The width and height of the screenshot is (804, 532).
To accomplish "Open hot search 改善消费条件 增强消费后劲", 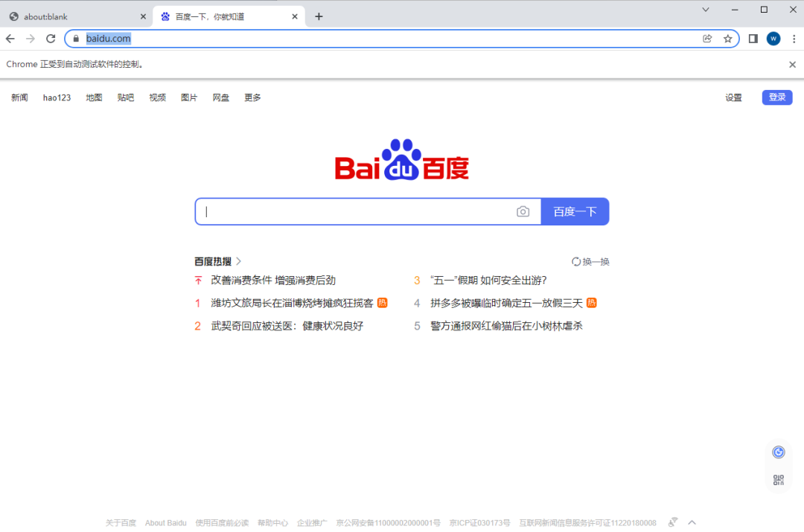I will [273, 281].
